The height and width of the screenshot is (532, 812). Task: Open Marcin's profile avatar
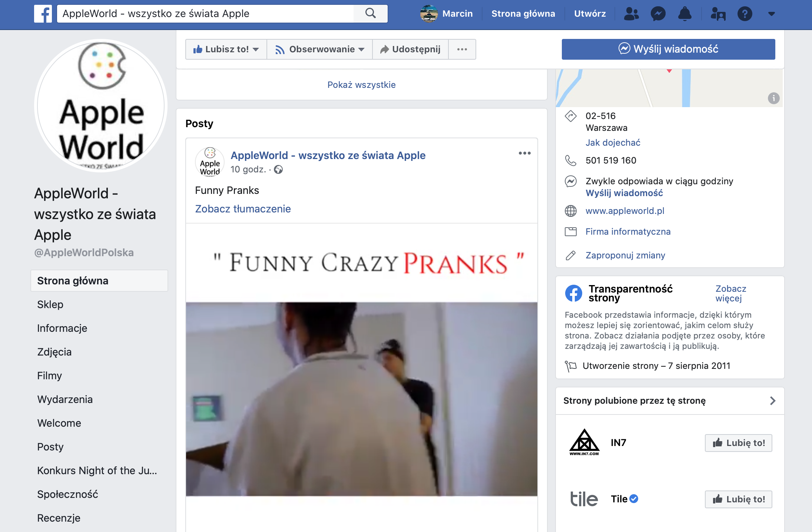click(x=429, y=14)
